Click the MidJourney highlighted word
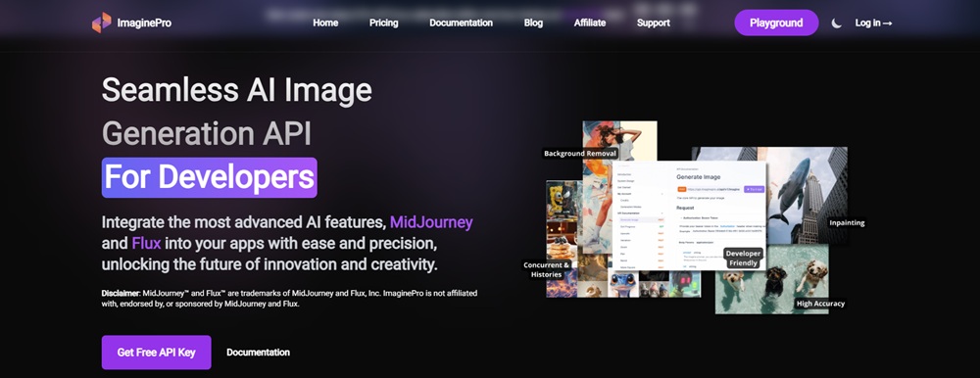 click(x=431, y=221)
